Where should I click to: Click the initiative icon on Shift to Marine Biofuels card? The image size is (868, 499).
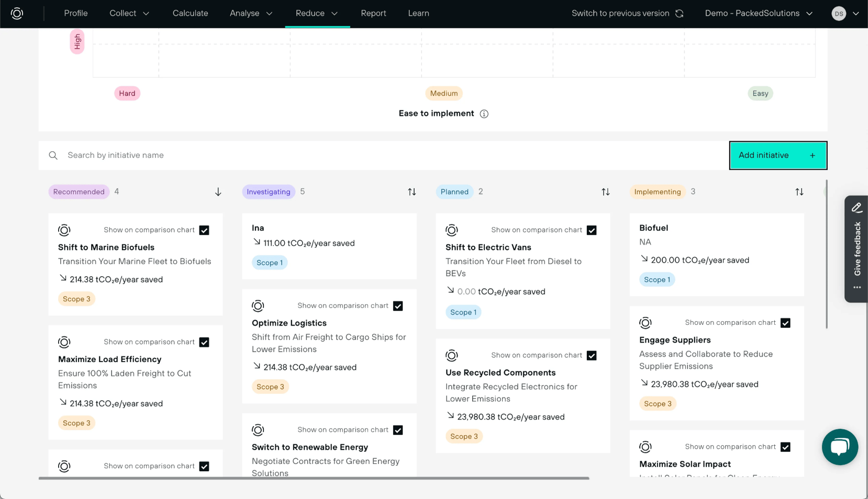tap(64, 230)
